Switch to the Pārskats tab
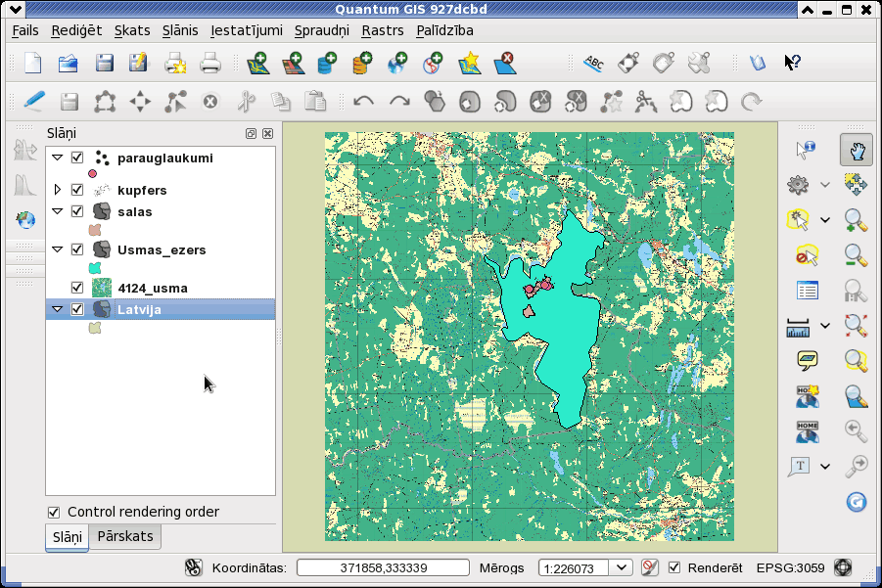Image resolution: width=882 pixels, height=588 pixels. [125, 536]
